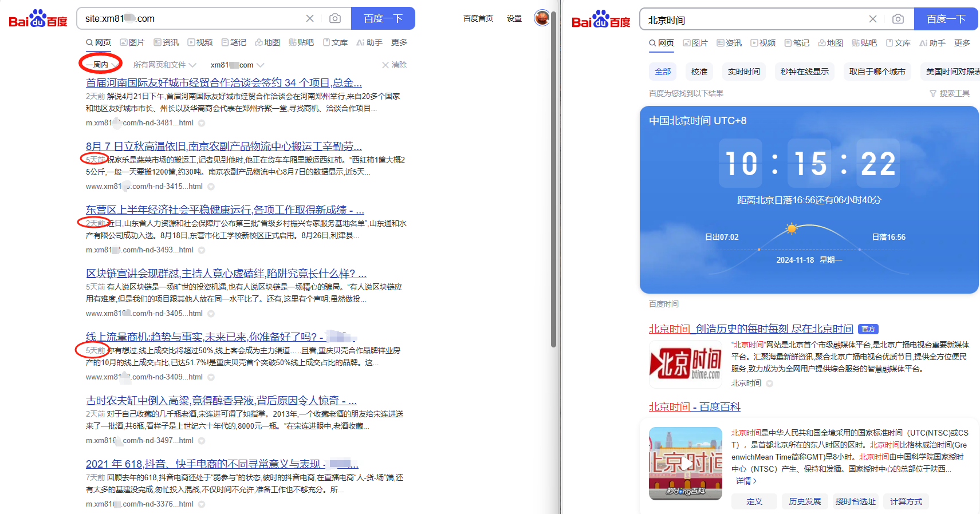Click the icon after the h-nd-3493 URL
This screenshot has height=514, width=980.
pyautogui.click(x=202, y=250)
